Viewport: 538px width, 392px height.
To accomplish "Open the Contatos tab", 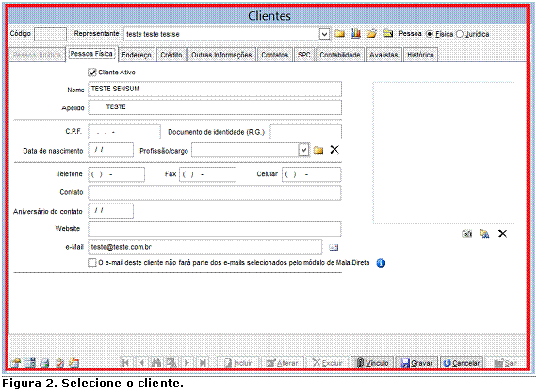I will (274, 55).
